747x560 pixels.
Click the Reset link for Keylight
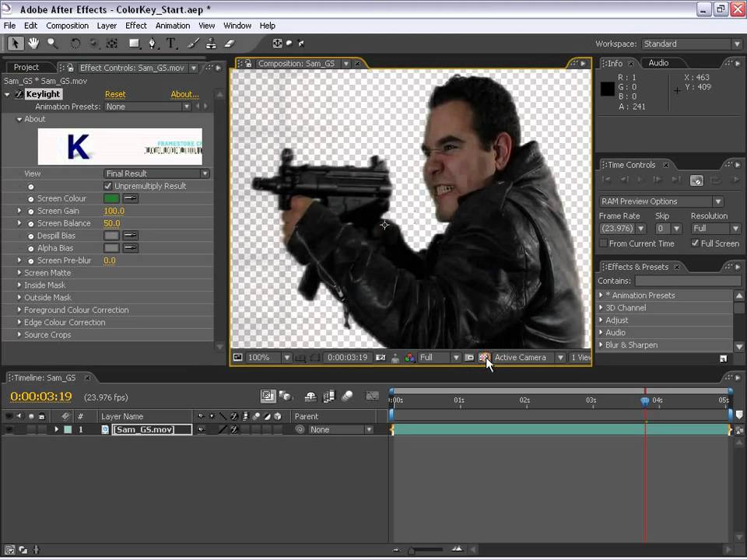(x=115, y=94)
